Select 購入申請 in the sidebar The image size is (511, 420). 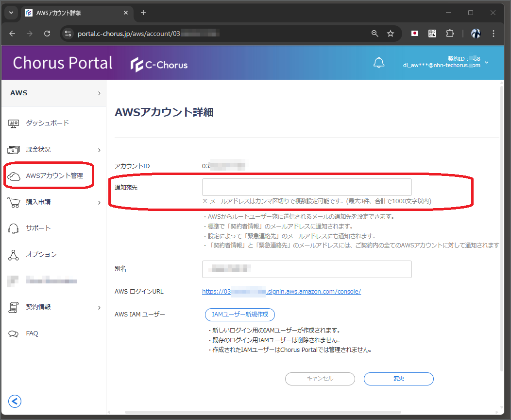point(38,202)
